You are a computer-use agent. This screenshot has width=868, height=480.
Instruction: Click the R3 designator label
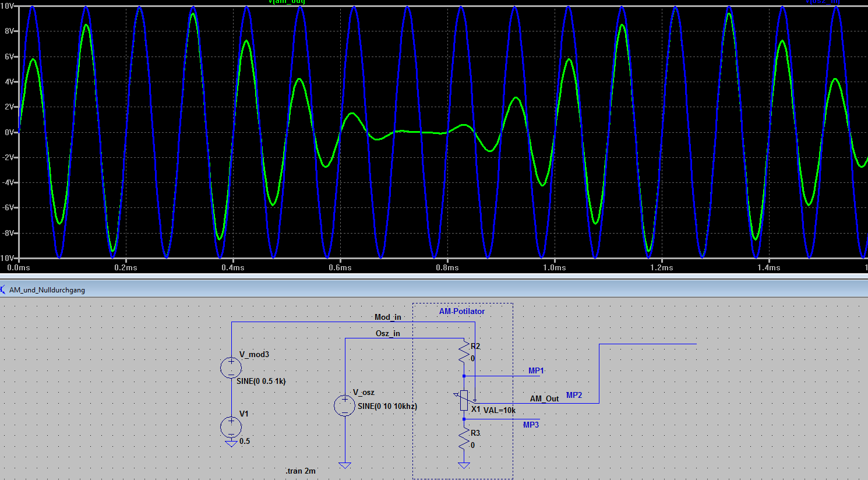point(475,433)
